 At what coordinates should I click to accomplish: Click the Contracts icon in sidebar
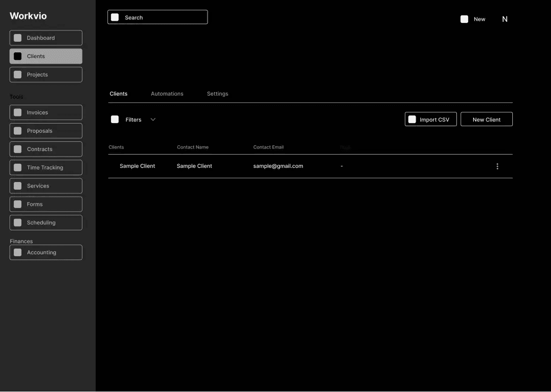click(18, 149)
